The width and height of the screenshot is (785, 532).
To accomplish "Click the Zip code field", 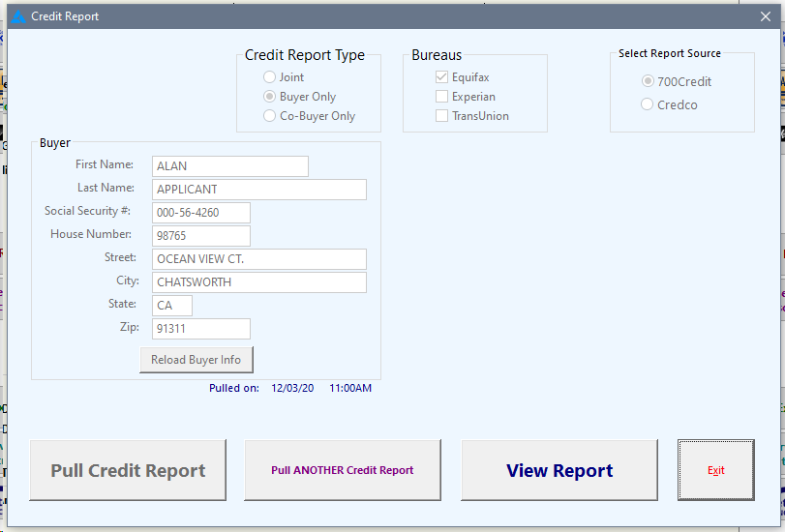I will point(201,329).
